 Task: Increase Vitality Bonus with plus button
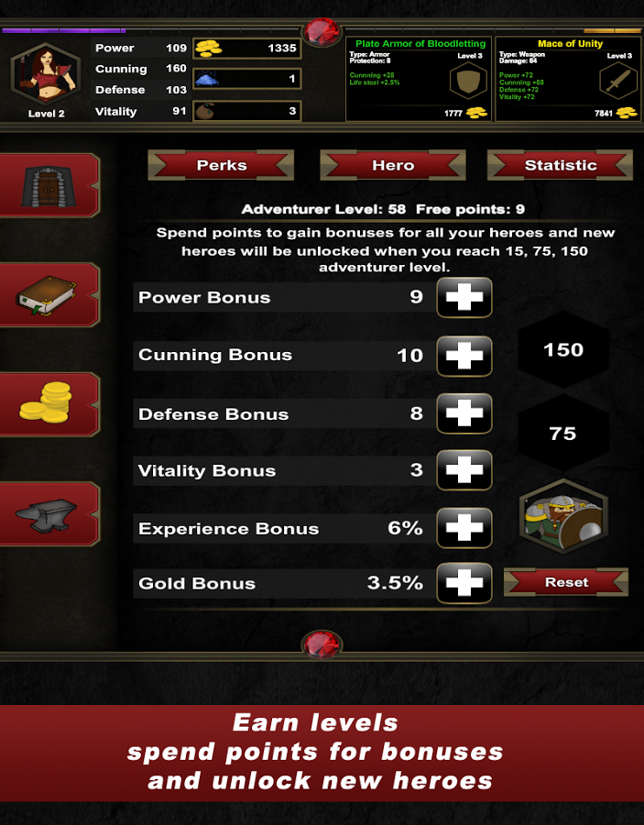coord(464,470)
